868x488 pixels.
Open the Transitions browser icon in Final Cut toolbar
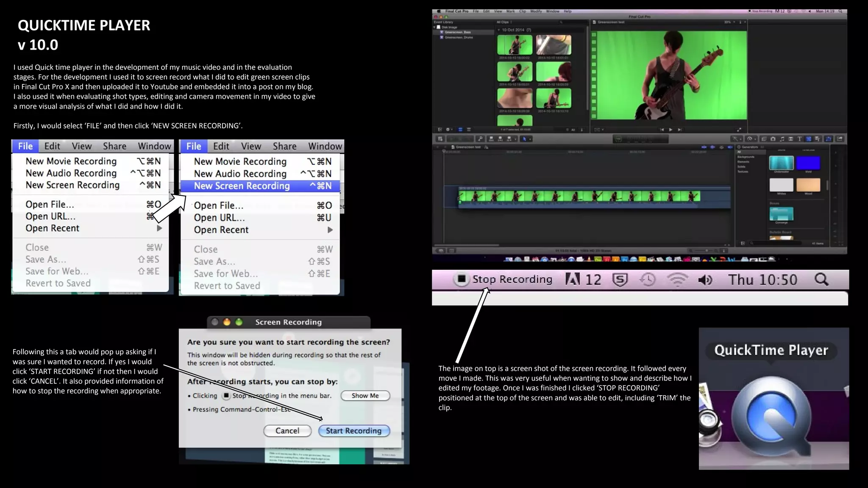coord(791,139)
